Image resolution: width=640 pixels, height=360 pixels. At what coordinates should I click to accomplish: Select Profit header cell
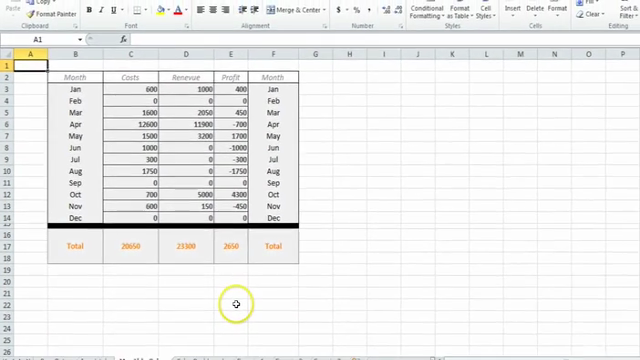point(231,78)
